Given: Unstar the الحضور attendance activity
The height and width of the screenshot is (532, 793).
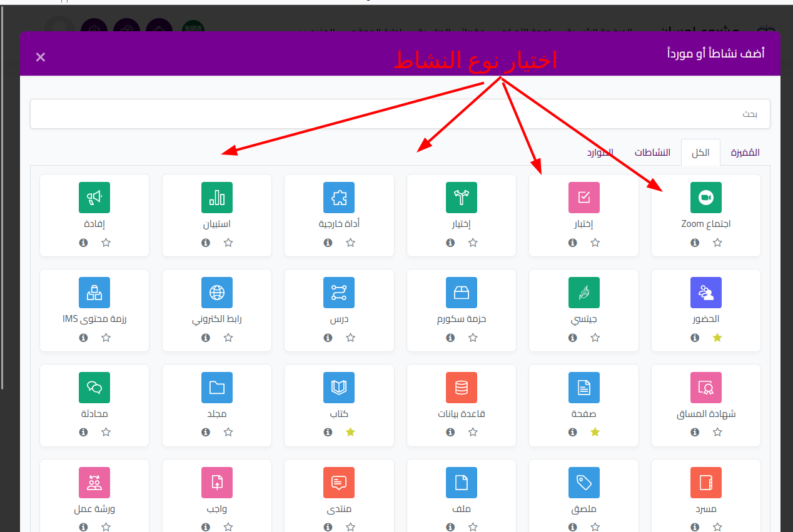Looking at the screenshot, I should (717, 338).
